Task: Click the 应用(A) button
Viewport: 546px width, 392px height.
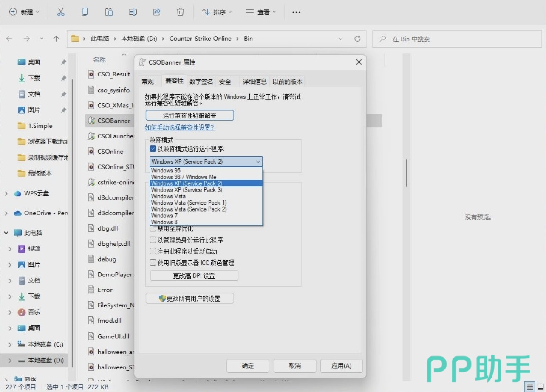Action: pos(342,366)
